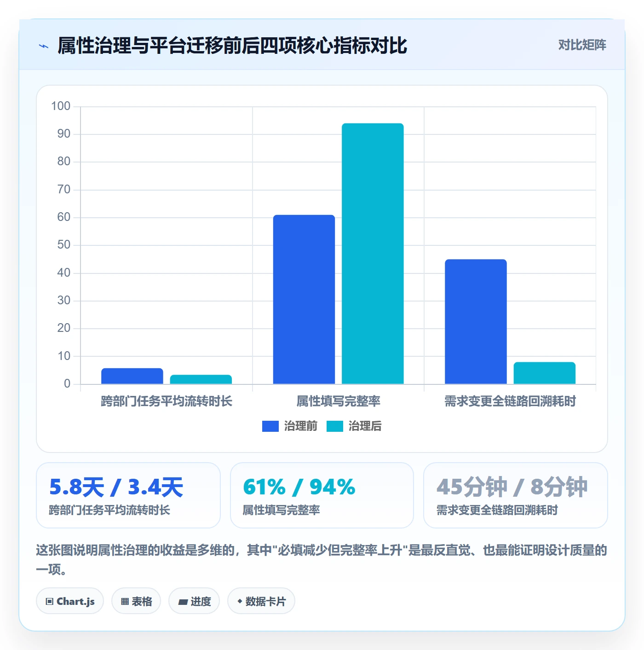Click the summary sentence starting 这张图说明属性治理

click(322, 560)
